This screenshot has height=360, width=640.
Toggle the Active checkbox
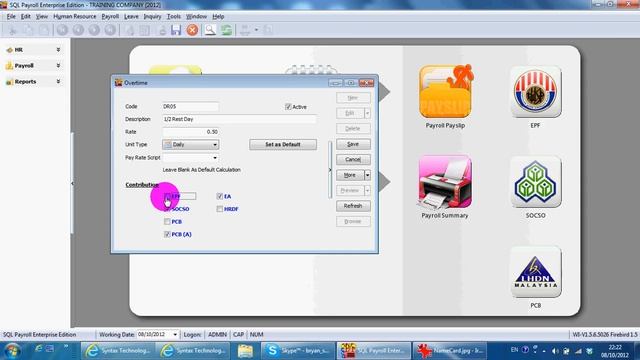tap(288, 107)
